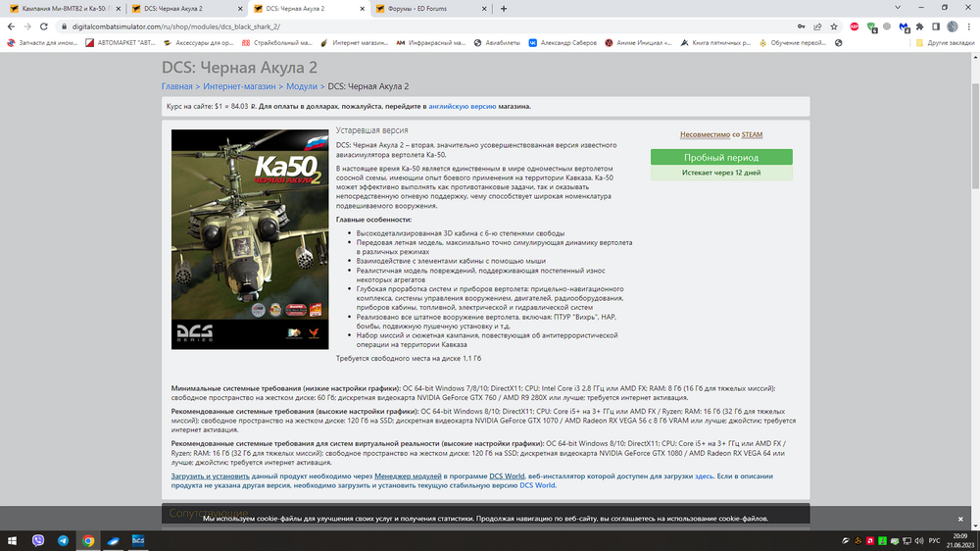
Task: Open the Страйкбольный ма... bookmark
Action: point(277,43)
